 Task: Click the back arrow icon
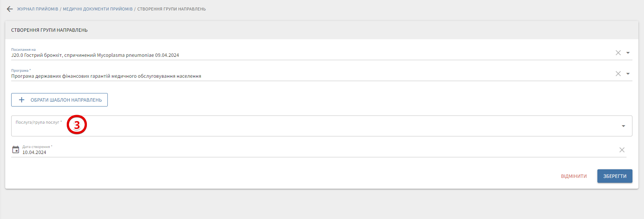[10, 9]
